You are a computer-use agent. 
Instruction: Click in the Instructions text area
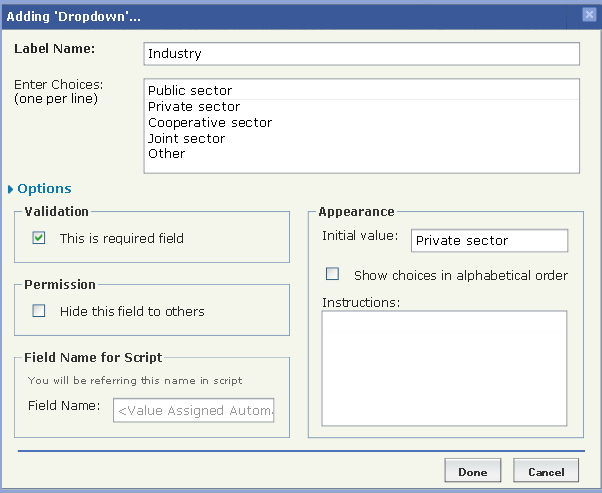444,367
